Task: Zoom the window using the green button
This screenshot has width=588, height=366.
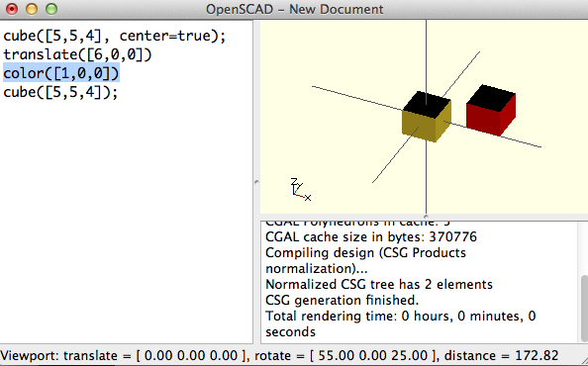Action: click(51, 9)
